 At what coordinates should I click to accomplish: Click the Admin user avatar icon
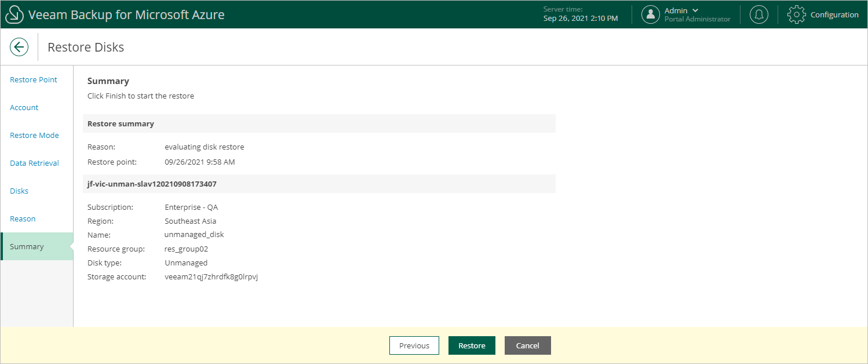tap(651, 14)
